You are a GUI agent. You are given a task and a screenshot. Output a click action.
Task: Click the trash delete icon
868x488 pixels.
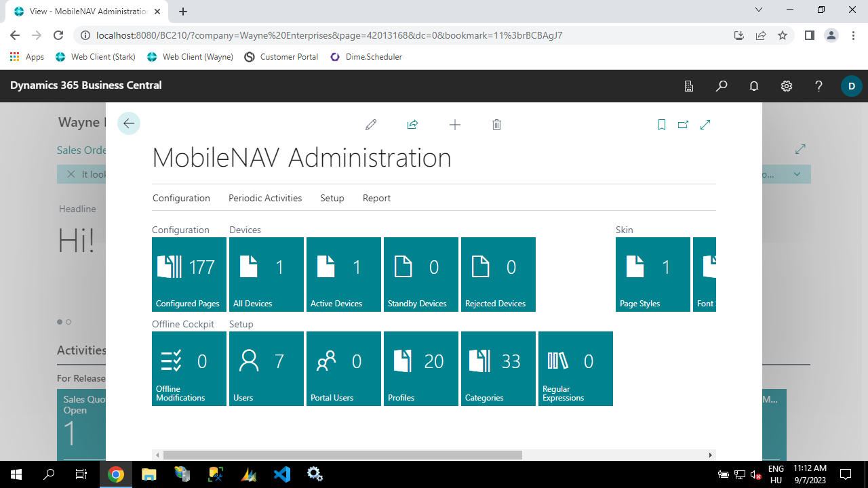coord(496,125)
